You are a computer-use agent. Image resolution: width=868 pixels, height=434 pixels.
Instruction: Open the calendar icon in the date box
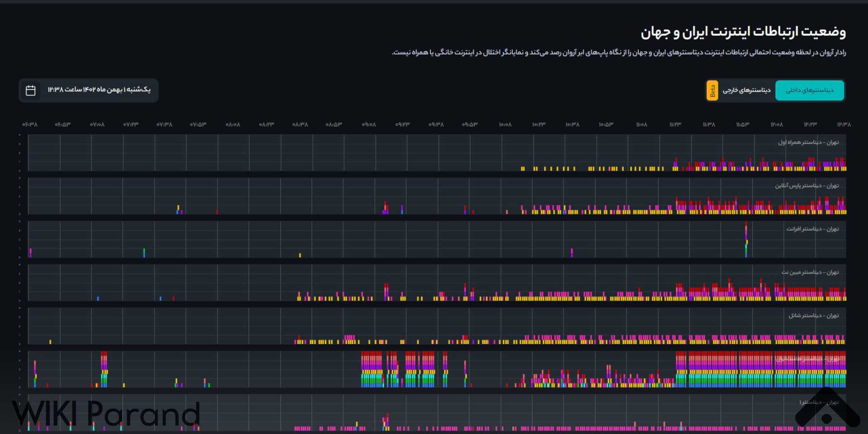31,90
